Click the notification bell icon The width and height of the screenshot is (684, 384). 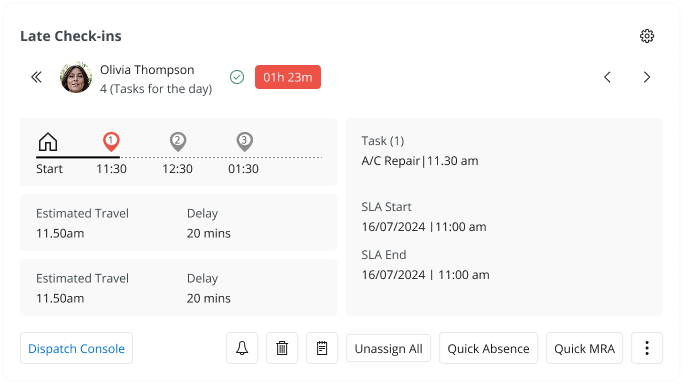point(242,348)
